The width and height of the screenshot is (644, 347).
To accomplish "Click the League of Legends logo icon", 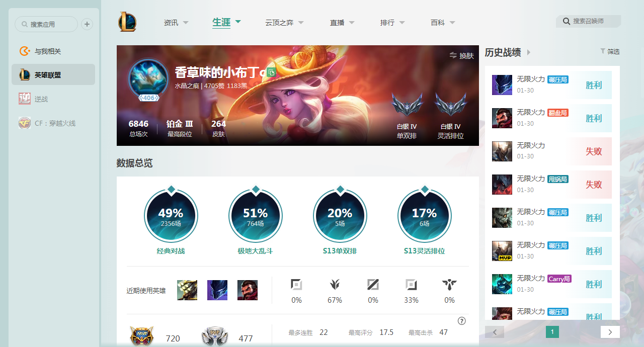I will (x=127, y=22).
